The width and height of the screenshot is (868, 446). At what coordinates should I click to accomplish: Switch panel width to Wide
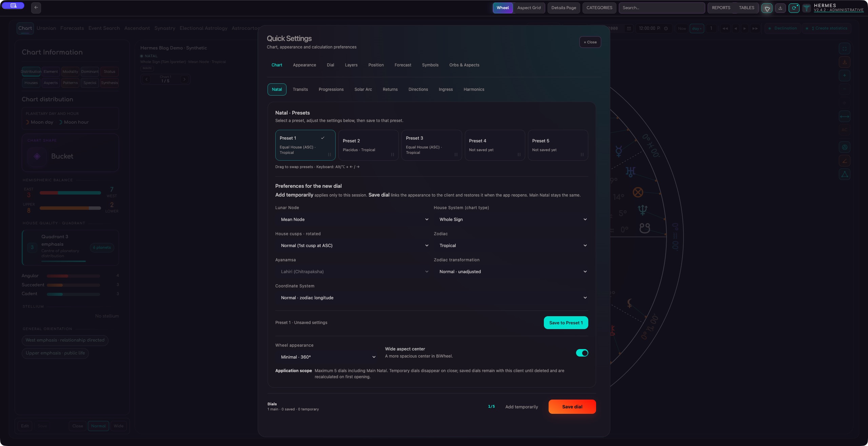(119, 426)
